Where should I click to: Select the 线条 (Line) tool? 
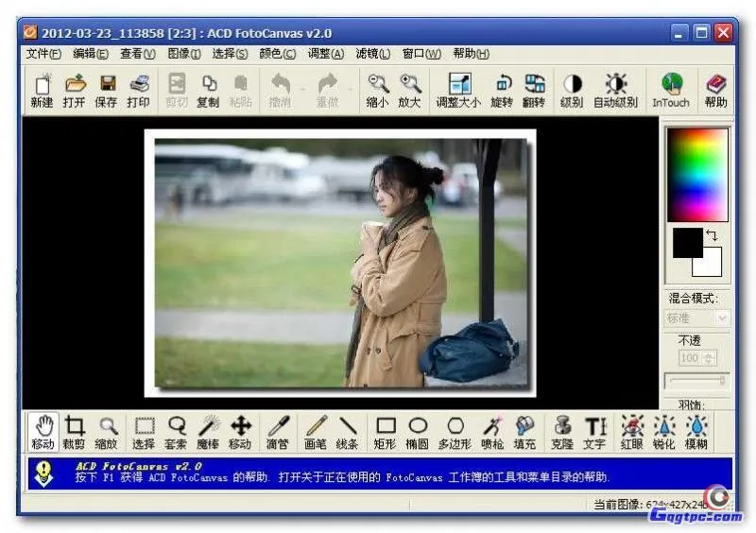(x=347, y=432)
